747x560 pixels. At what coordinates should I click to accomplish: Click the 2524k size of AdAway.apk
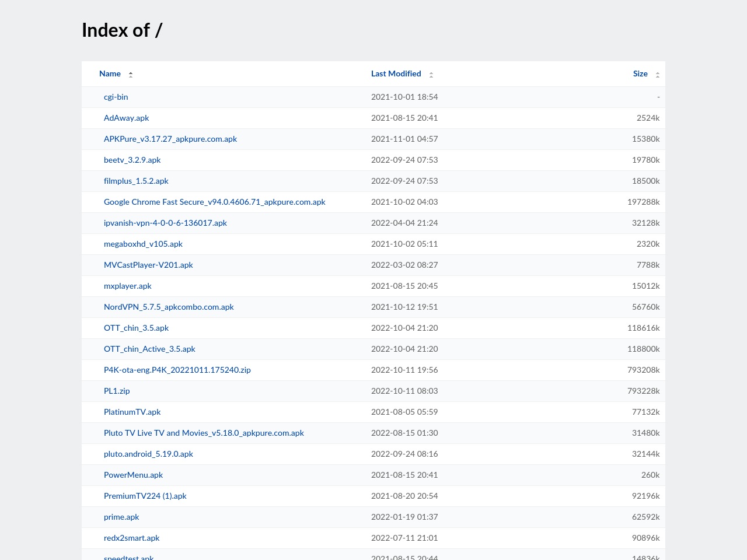tap(648, 118)
